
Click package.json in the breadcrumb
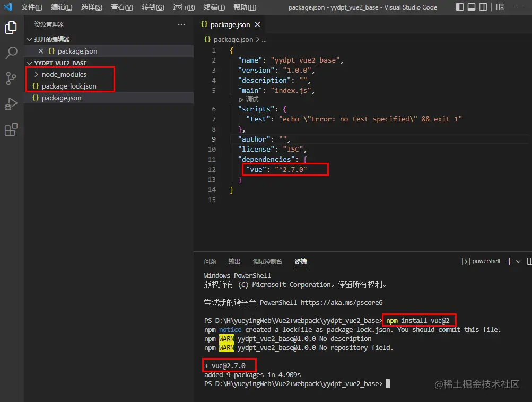point(233,40)
